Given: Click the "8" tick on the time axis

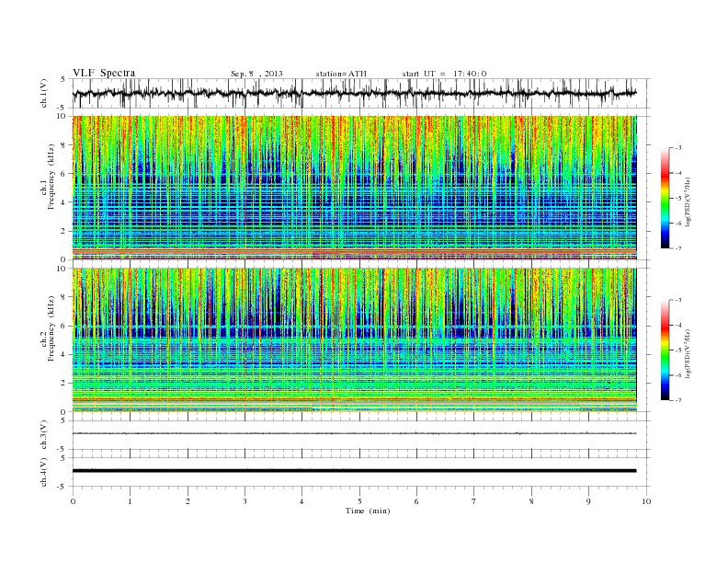Looking at the screenshot, I should pos(531,501).
